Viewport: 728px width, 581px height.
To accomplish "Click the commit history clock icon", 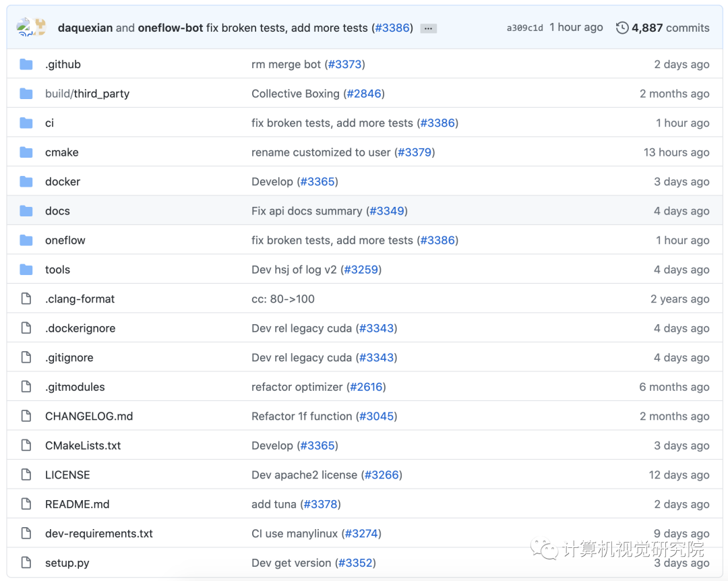I will coord(622,28).
